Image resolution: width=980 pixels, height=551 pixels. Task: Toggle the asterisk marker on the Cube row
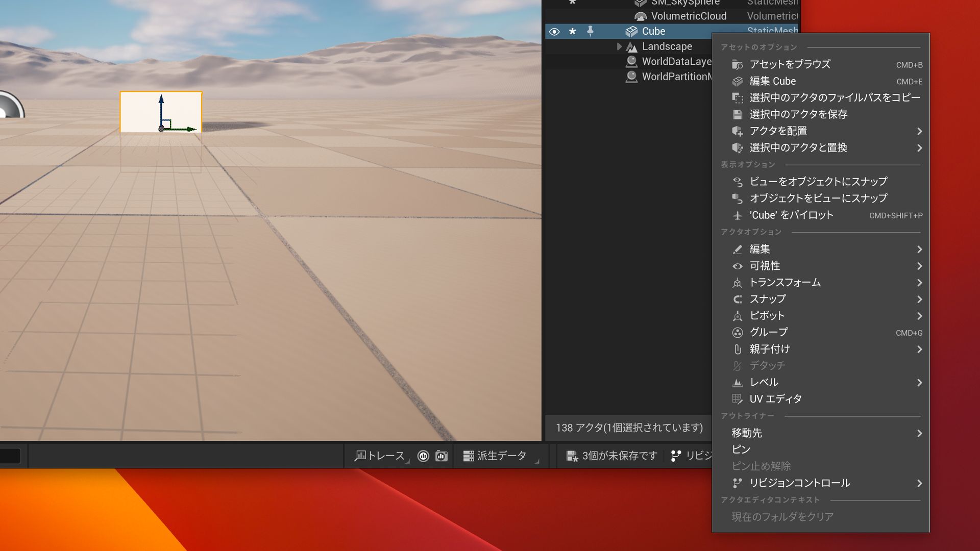click(573, 31)
